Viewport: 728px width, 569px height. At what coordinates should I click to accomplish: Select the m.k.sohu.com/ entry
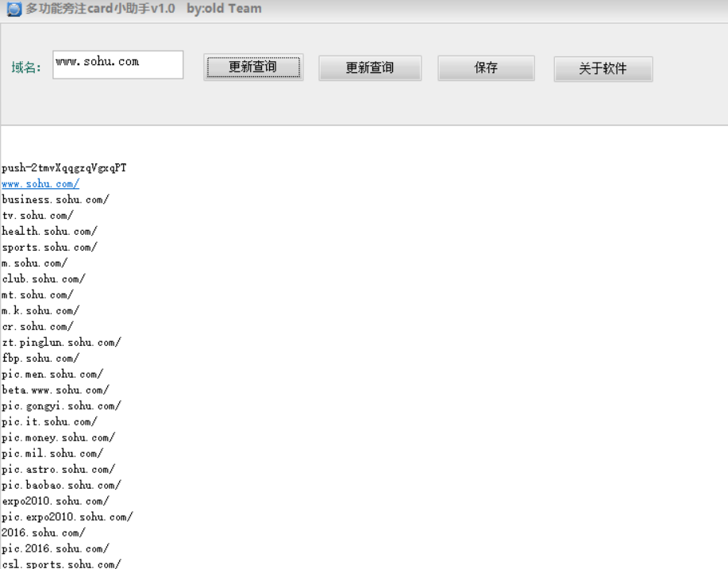coord(40,310)
